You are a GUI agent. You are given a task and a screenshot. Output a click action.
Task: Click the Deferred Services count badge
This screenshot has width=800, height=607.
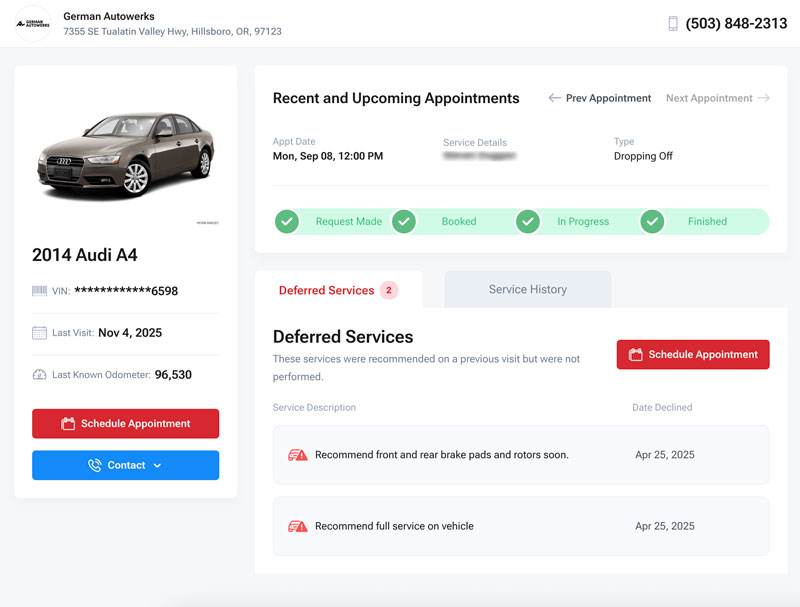tap(389, 290)
